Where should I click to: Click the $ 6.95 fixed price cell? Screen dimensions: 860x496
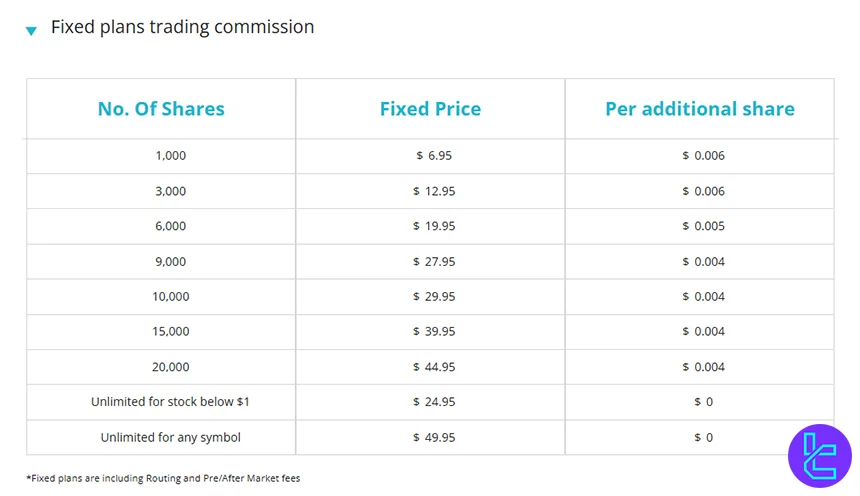[434, 156]
